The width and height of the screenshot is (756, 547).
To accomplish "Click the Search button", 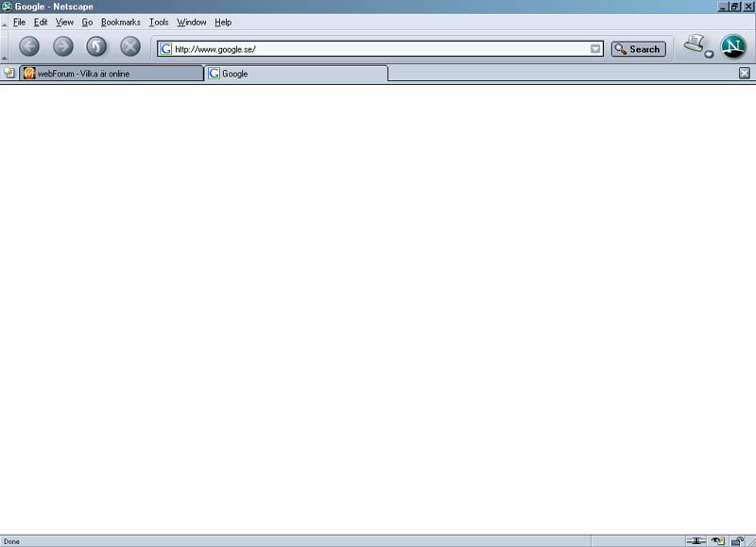I will point(639,49).
